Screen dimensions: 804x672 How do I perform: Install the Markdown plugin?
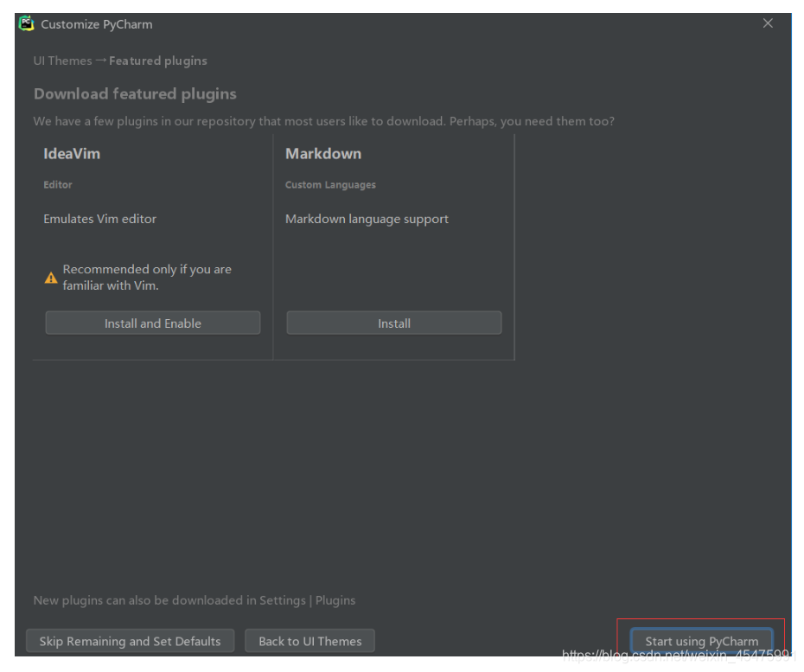pyautogui.click(x=394, y=323)
